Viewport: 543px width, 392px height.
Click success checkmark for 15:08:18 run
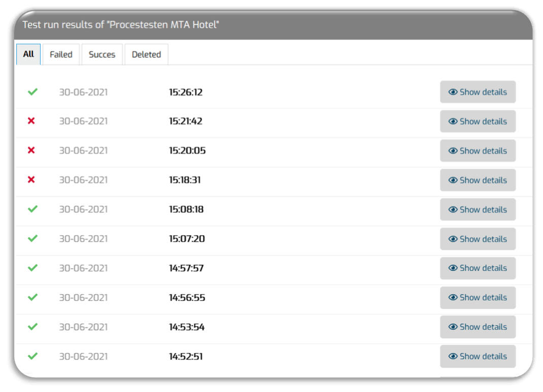tap(32, 209)
